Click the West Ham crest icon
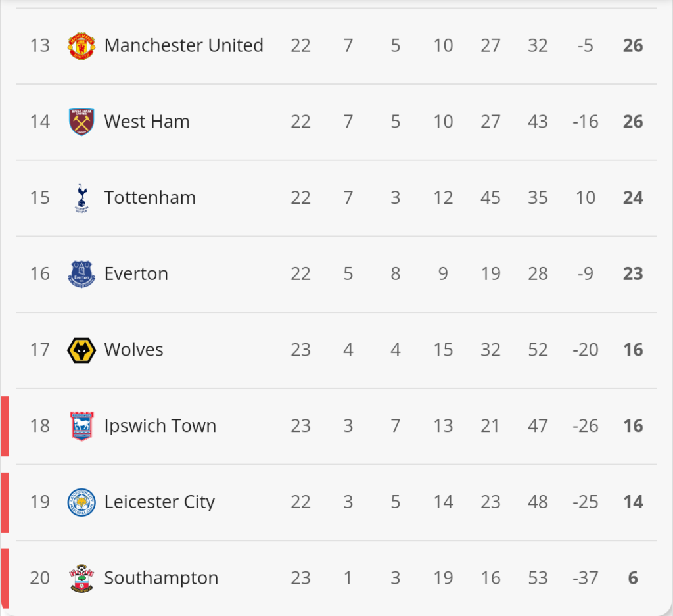This screenshot has width=673, height=616. click(x=81, y=122)
